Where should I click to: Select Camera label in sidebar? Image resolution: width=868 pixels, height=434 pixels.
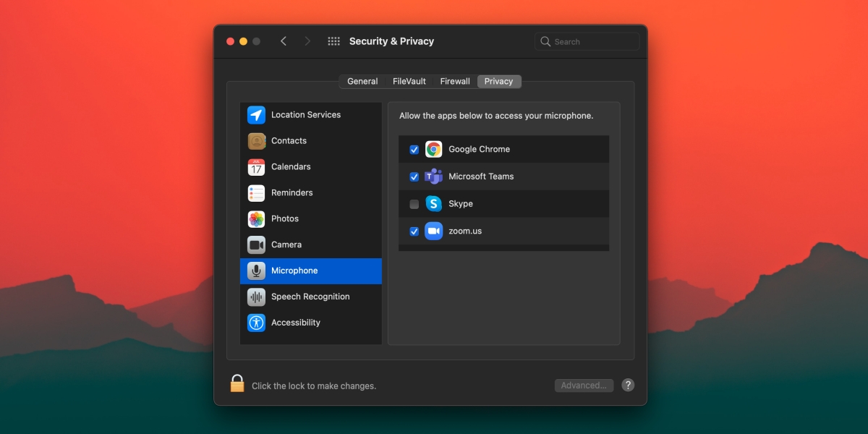(286, 245)
